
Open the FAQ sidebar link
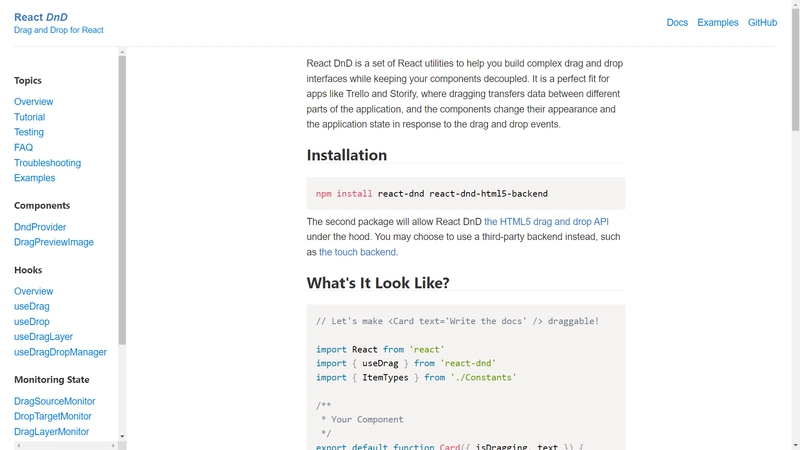click(23, 147)
